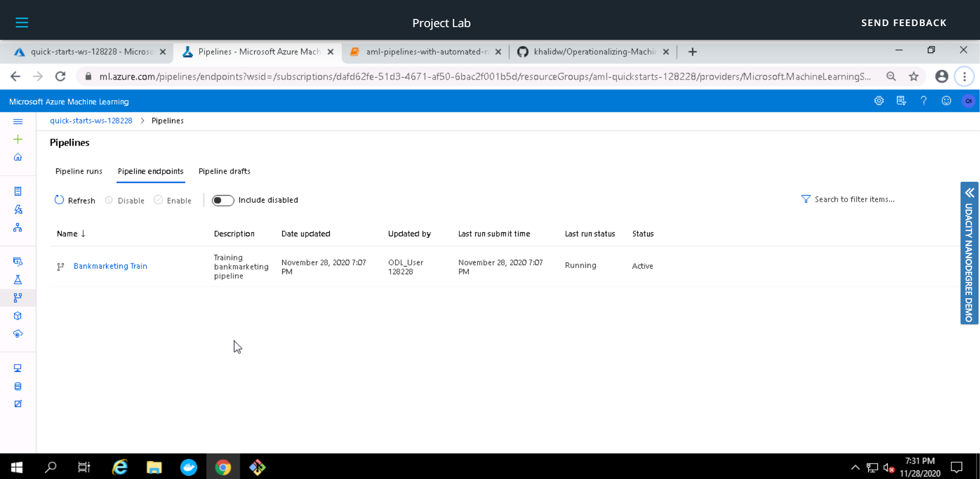Click the Last run status column header

pos(590,233)
